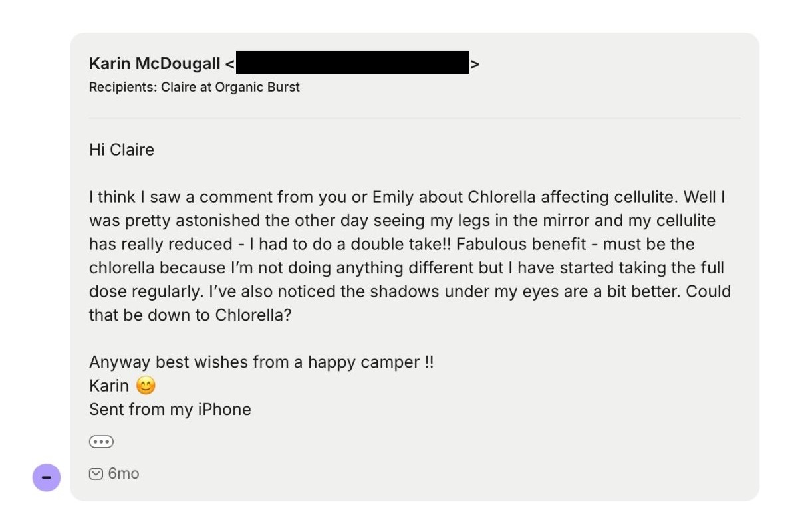This screenshot has height=532, width=798.
Task: Click the blacked-out sender email address
Action: (352, 62)
